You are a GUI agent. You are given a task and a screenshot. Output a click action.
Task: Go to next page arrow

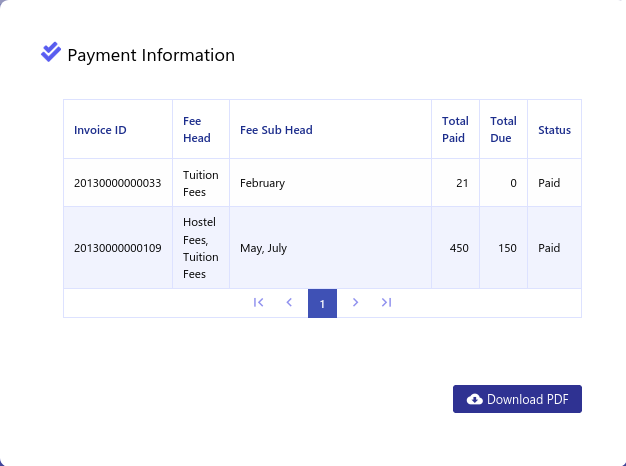(355, 303)
